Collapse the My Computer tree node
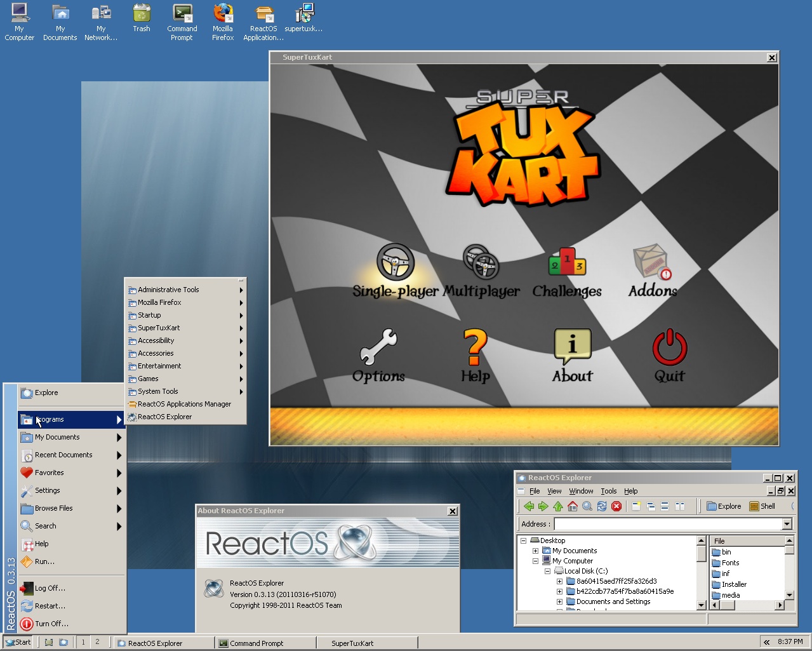Screen dimensions: 812x651 click(535, 561)
